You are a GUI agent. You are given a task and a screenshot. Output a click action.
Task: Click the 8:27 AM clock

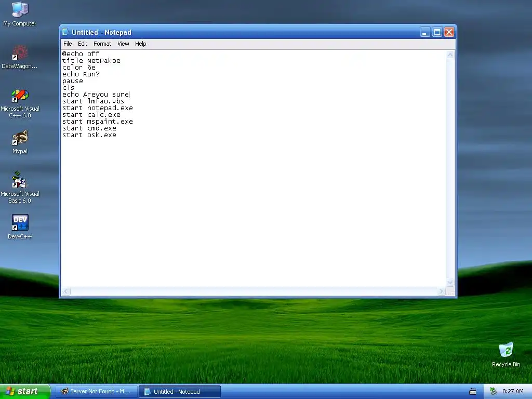coord(513,392)
